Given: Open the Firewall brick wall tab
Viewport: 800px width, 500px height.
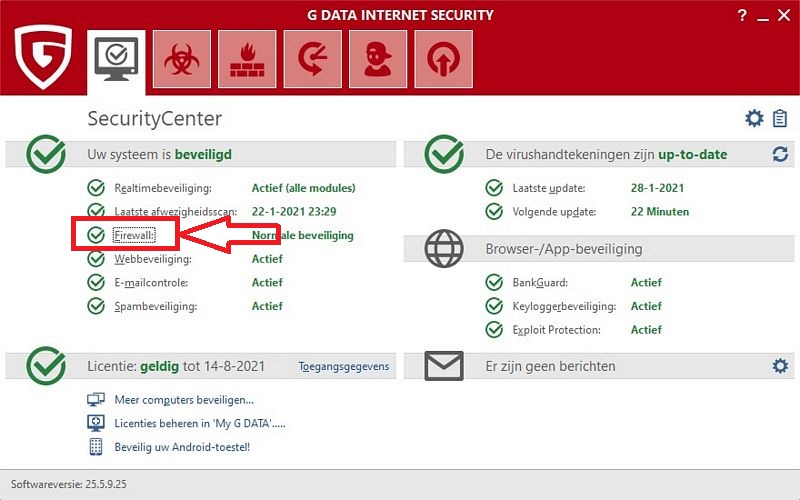Looking at the screenshot, I should [x=247, y=59].
